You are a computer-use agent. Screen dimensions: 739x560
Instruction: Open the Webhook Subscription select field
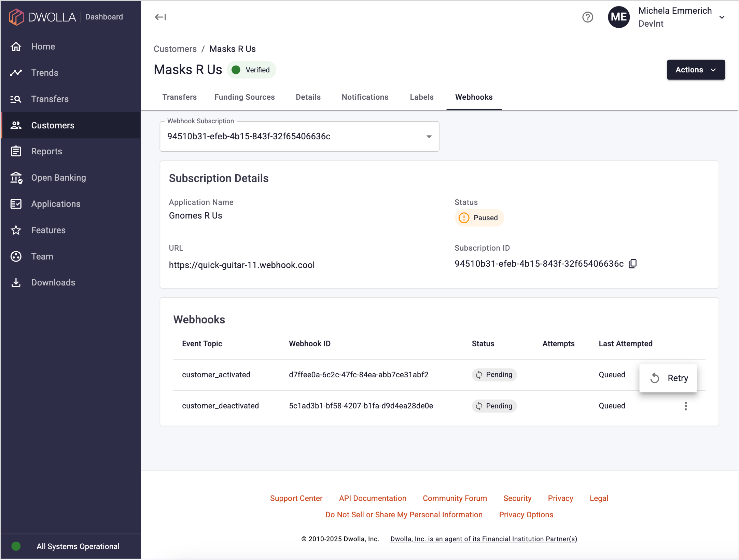click(299, 137)
